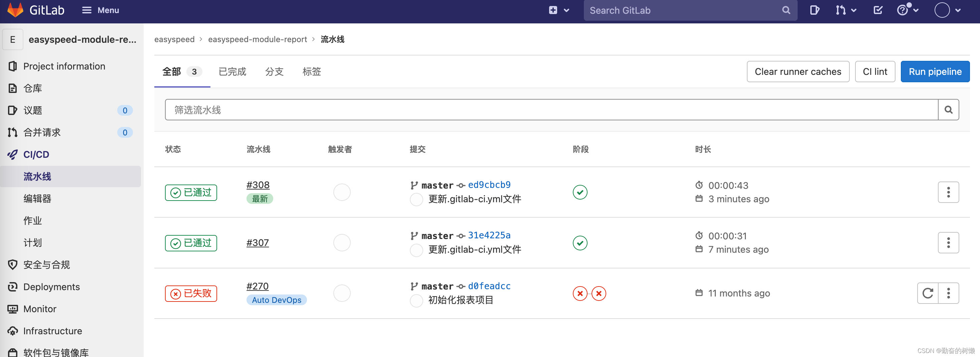Screen dimensions: 980x357
Task: Click 已通过 status badge of pipeline #307
Action: 191,243
